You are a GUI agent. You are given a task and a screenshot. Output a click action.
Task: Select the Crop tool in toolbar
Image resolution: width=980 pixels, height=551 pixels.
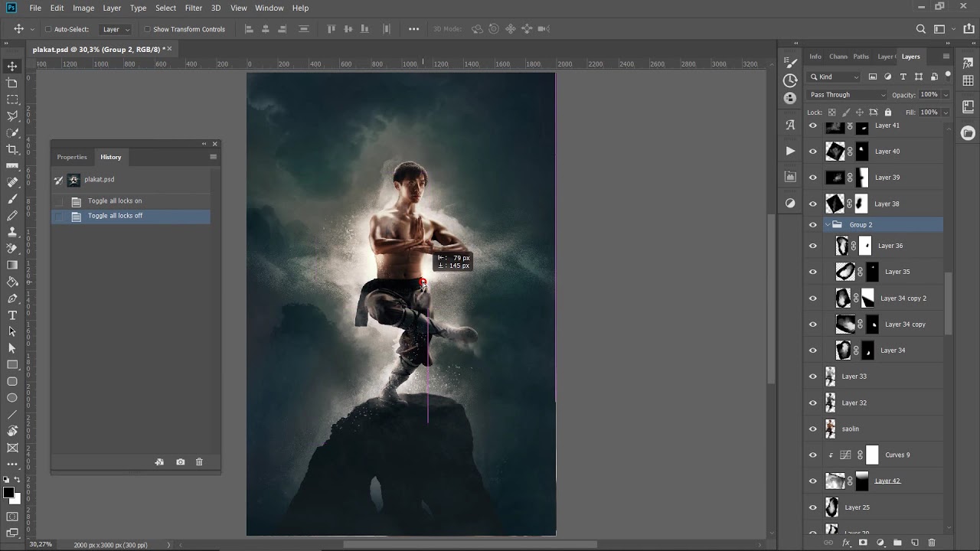(12, 149)
